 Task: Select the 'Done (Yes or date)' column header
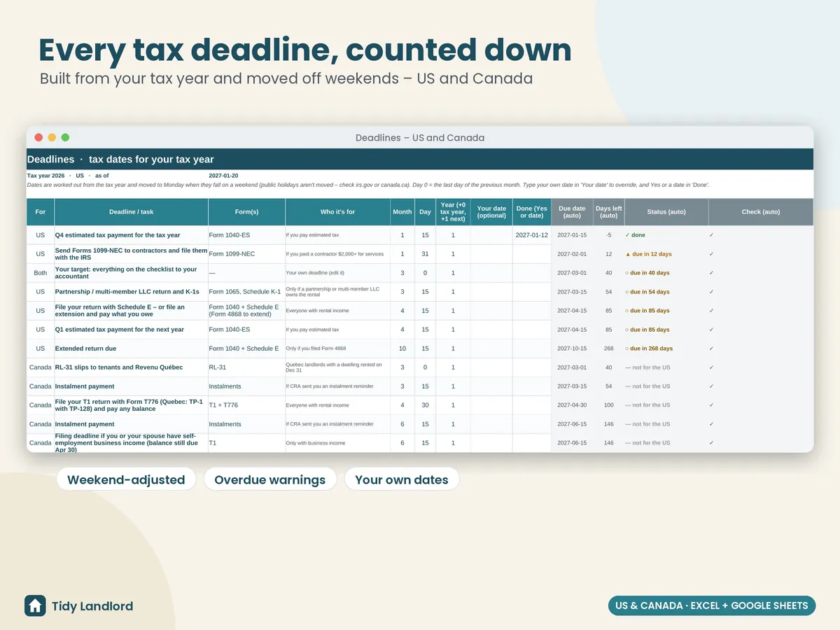click(532, 212)
